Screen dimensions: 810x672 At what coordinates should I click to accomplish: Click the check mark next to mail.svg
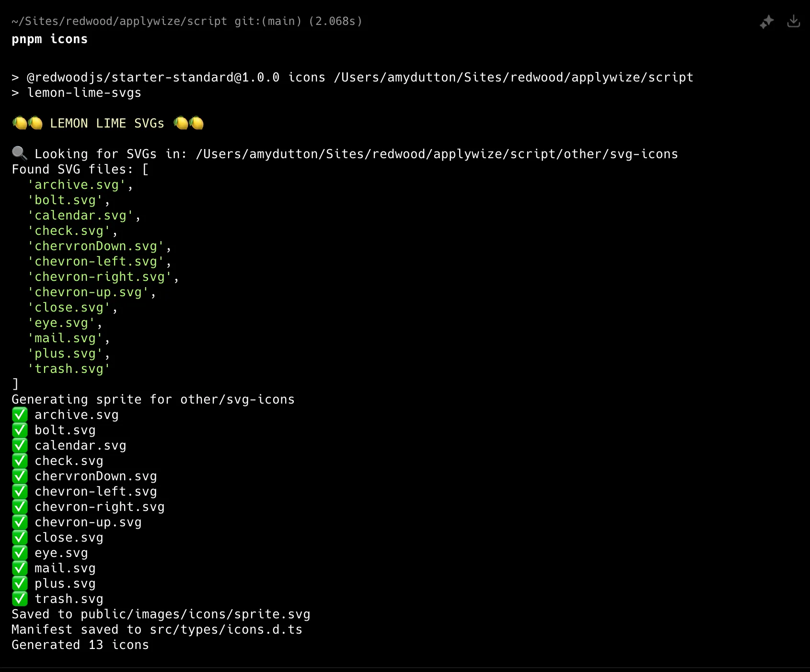click(x=20, y=568)
